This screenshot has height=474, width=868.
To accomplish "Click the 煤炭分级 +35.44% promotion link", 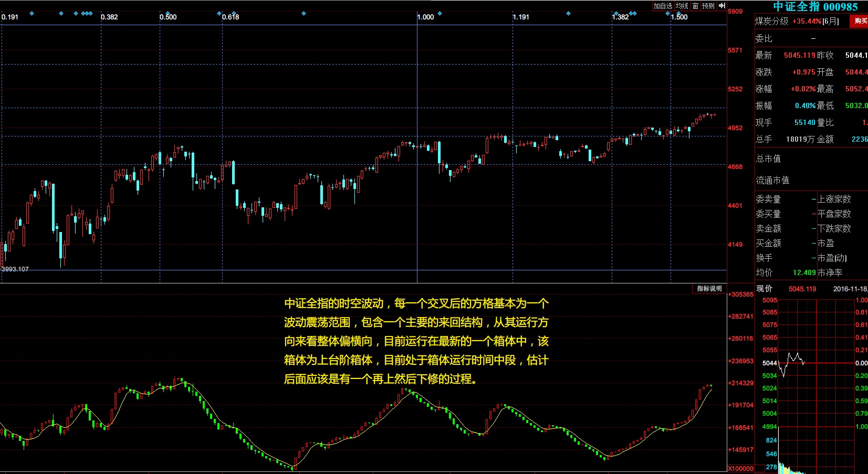I will click(x=797, y=22).
